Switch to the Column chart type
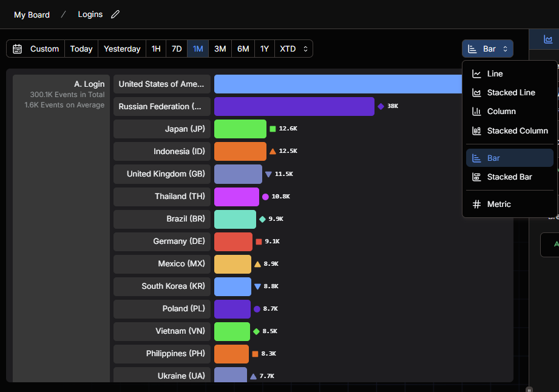 [509, 112]
